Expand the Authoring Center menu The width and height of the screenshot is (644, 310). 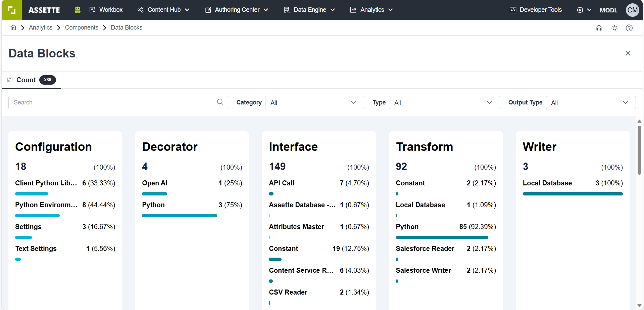coord(237,10)
